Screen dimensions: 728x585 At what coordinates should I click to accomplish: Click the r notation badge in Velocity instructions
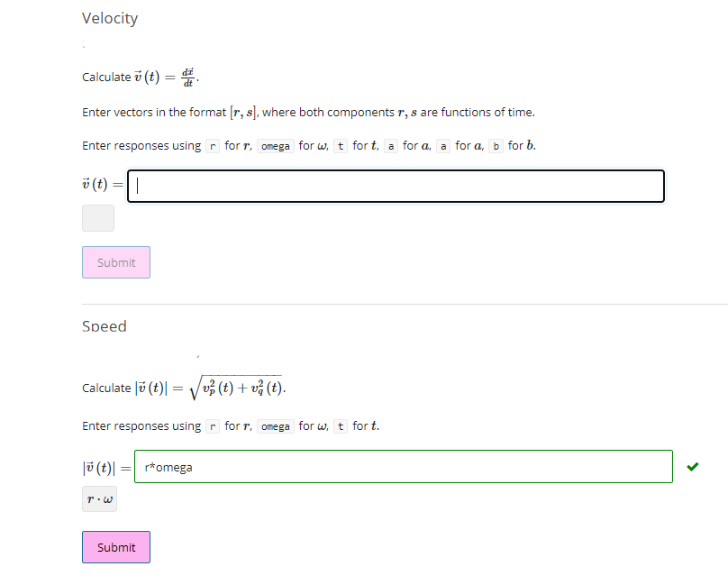tap(211, 145)
